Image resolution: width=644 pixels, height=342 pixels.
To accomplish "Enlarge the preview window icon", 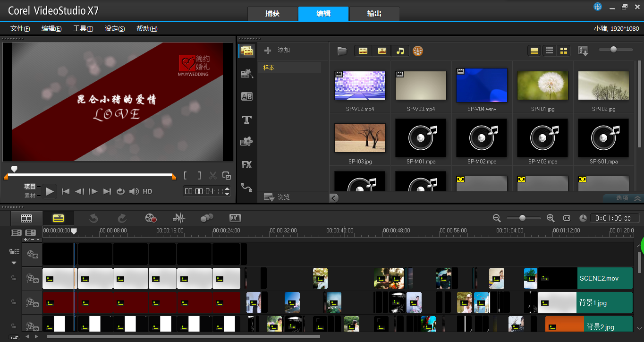I will [227, 176].
